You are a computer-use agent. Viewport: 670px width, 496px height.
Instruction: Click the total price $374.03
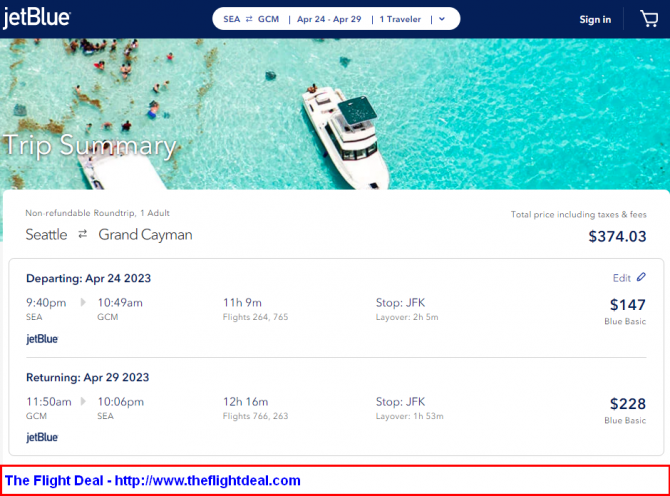617,236
